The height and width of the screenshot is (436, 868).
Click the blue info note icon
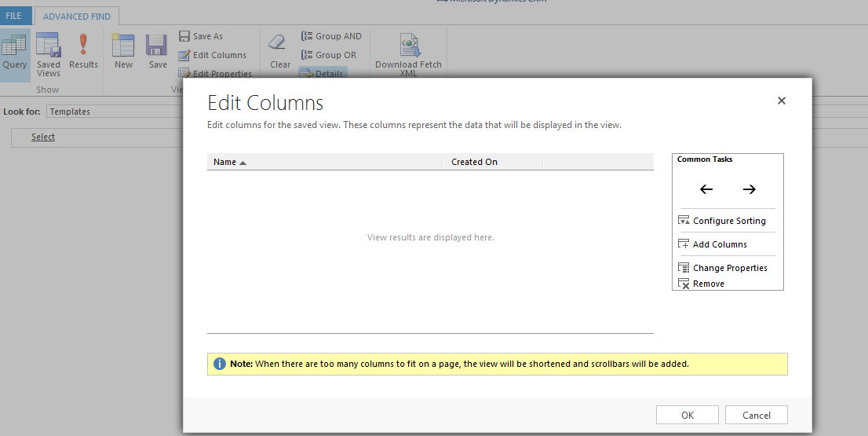tap(220, 364)
